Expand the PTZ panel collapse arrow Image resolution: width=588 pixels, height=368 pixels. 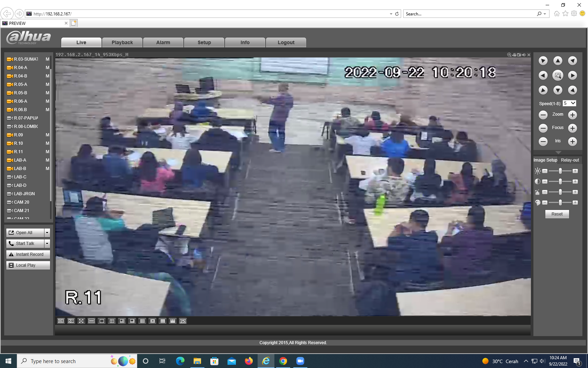[558, 152]
